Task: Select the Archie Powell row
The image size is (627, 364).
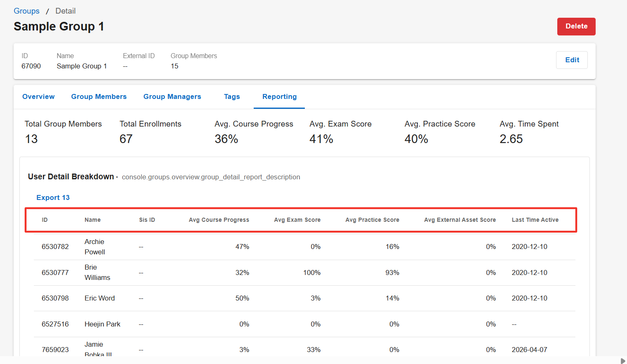Action: click(x=304, y=247)
